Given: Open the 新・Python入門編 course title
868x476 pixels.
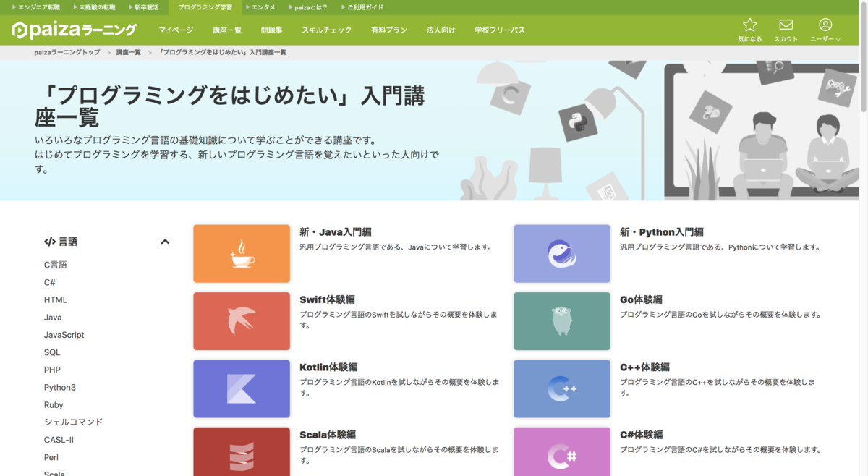Looking at the screenshot, I should pos(662,232).
